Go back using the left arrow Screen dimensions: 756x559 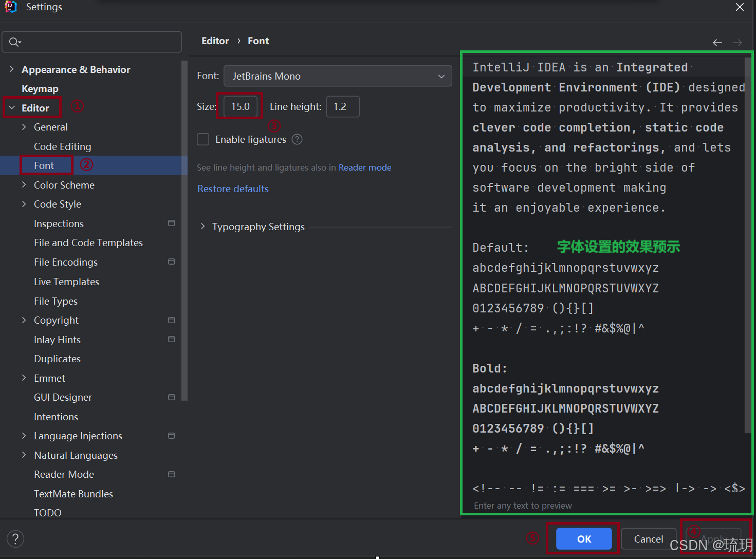[x=717, y=43]
